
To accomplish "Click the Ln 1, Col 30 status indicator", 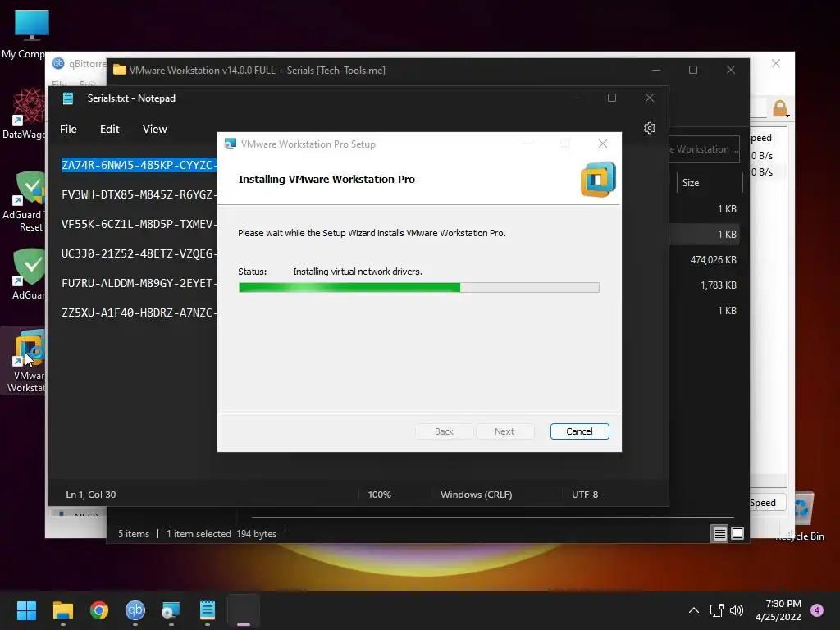I will [90, 495].
